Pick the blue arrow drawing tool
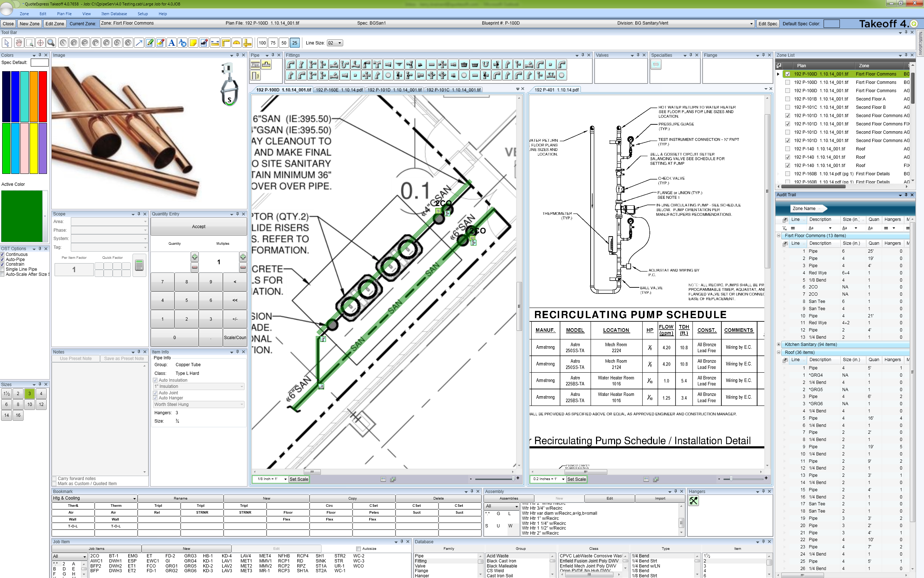 pos(139,43)
